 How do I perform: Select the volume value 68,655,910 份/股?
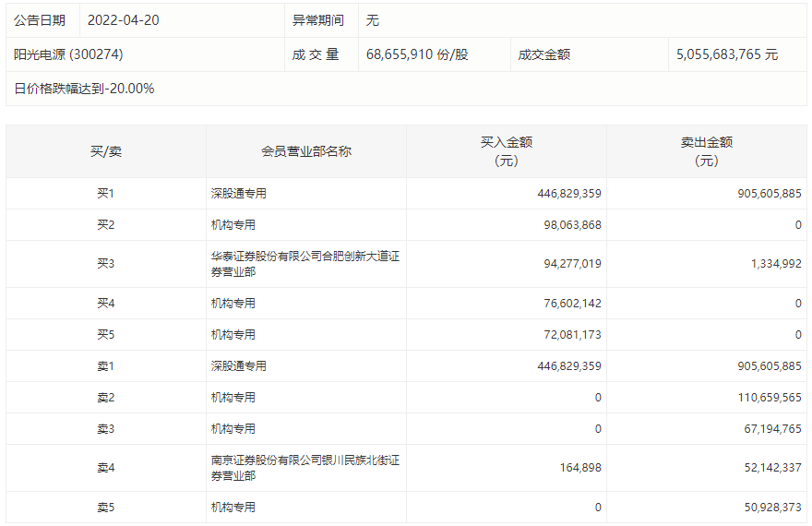coord(417,54)
